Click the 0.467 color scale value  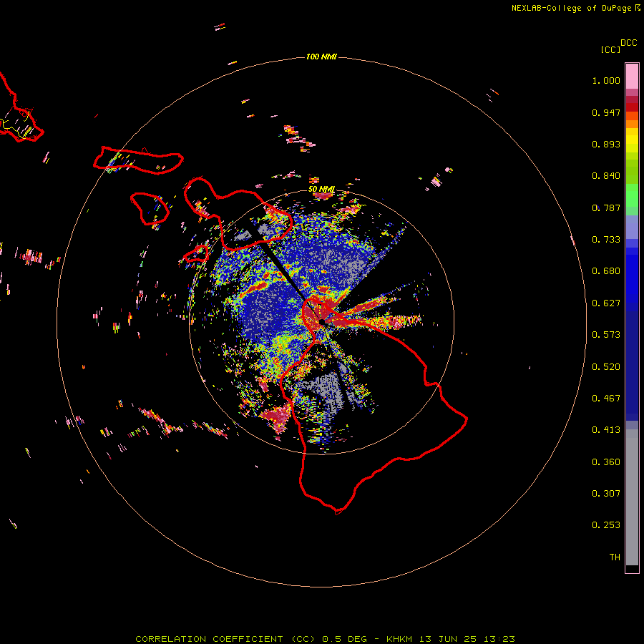point(606,399)
